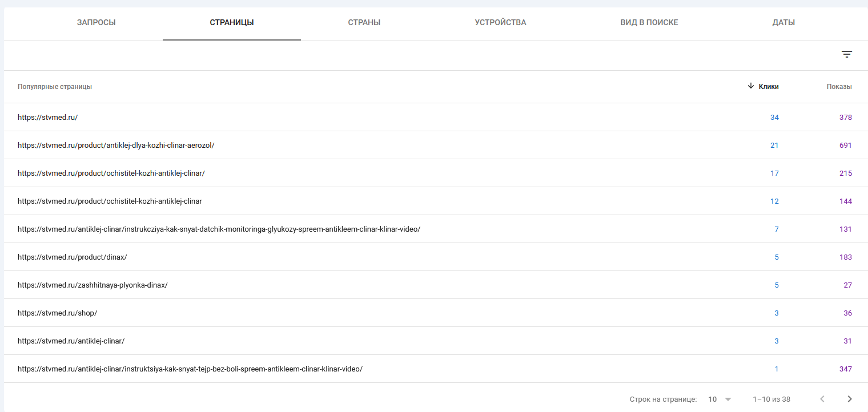Screen dimensions: 868x412
Task: Open the antiklej-dlya-kozhi-clinar-aerozol page row
Action: (x=116, y=146)
